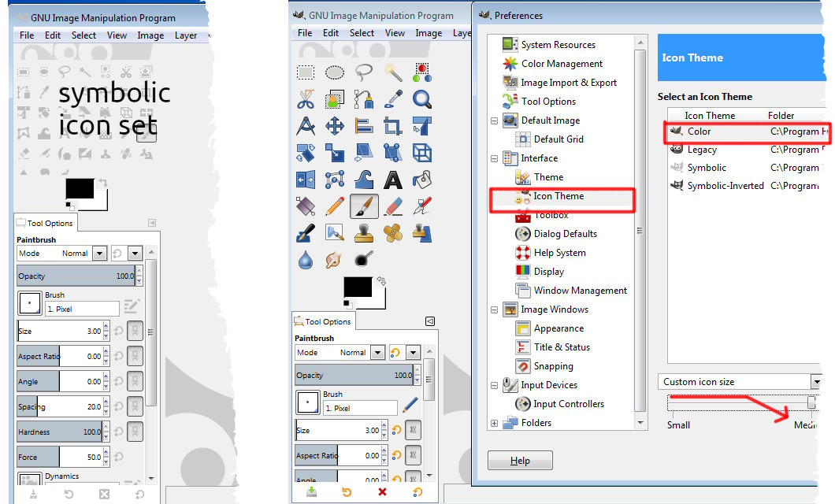Open the Custom icon size dropdown

(x=739, y=382)
